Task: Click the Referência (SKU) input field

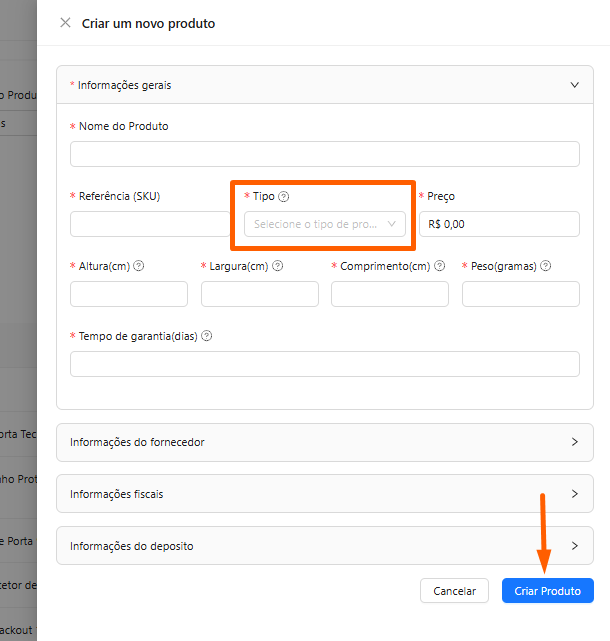Action: click(x=150, y=224)
